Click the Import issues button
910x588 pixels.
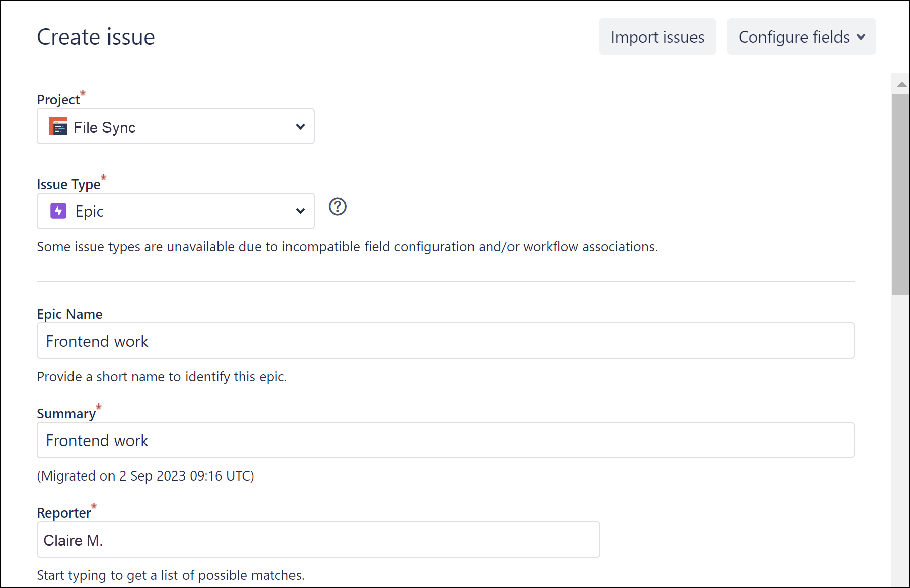[658, 36]
